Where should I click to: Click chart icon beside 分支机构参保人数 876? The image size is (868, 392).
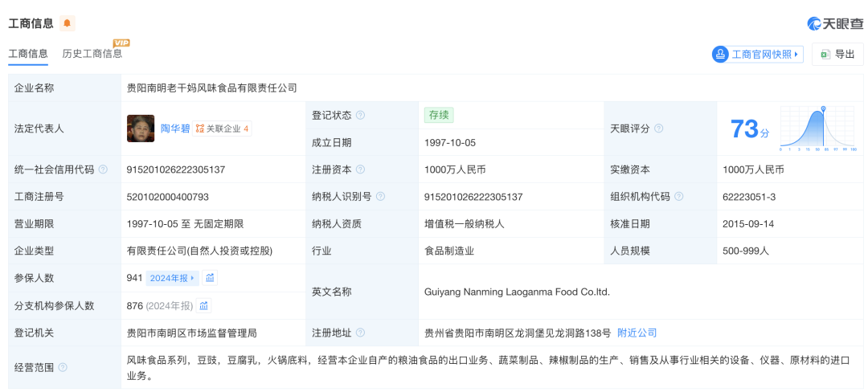click(204, 305)
